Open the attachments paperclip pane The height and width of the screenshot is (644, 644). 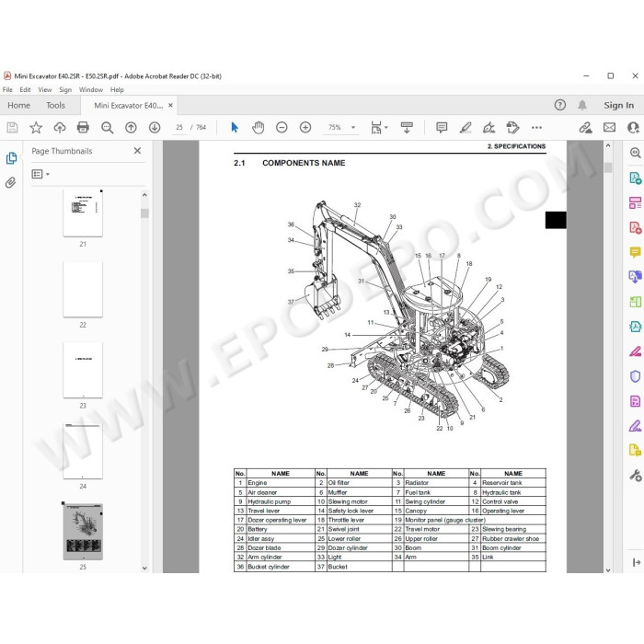click(11, 182)
